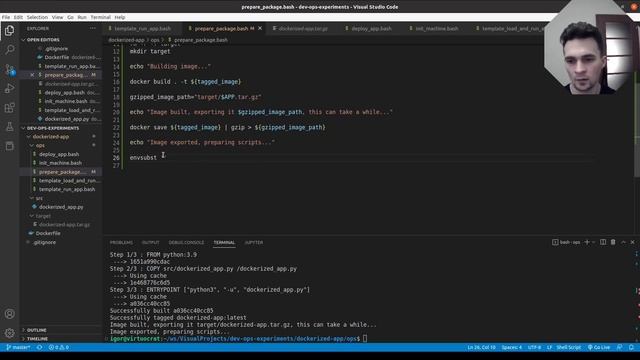Change Spaces: 4 indentation setting
640x360 pixels.
pyautogui.click(x=511, y=347)
